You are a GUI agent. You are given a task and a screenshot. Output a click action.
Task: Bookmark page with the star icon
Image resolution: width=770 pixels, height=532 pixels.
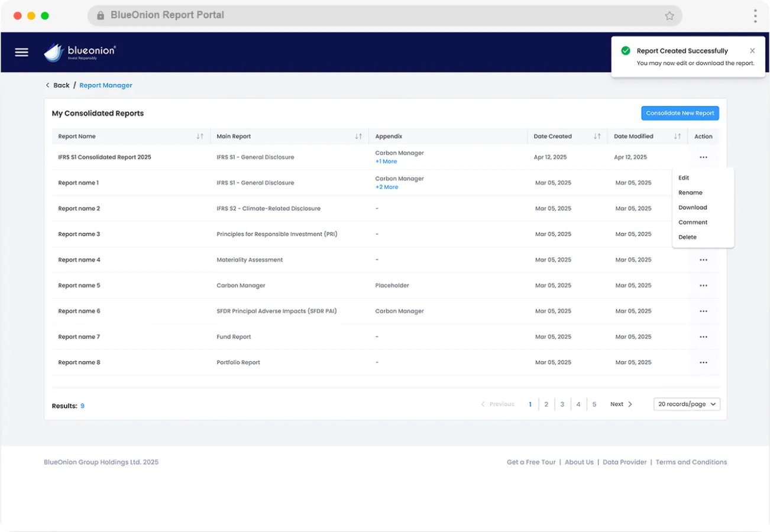pos(669,16)
